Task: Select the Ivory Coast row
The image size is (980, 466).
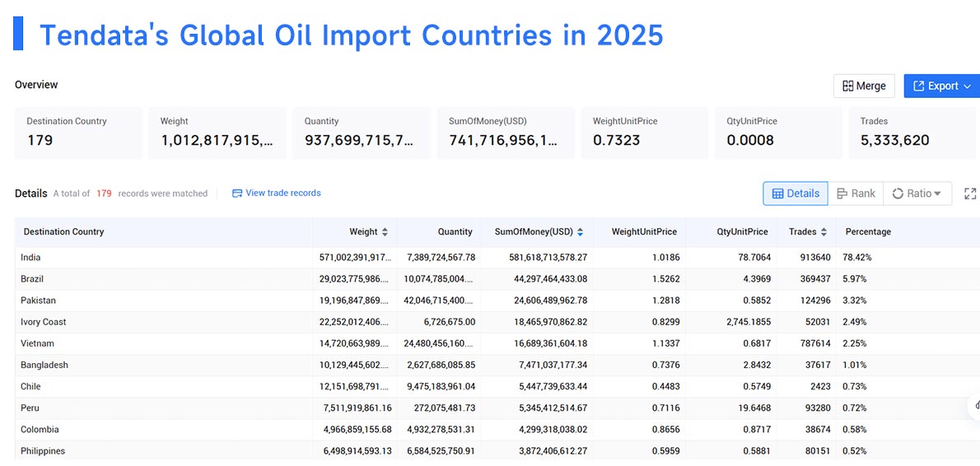Action: click(x=497, y=322)
